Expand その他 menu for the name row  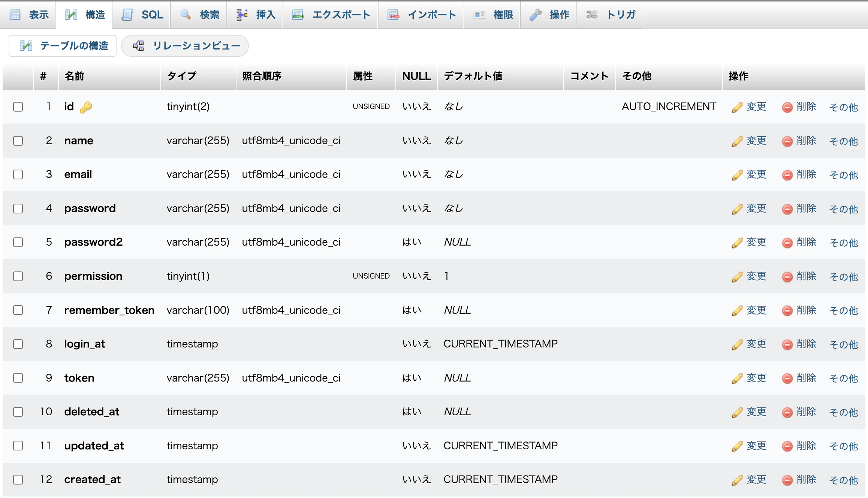[x=843, y=142]
